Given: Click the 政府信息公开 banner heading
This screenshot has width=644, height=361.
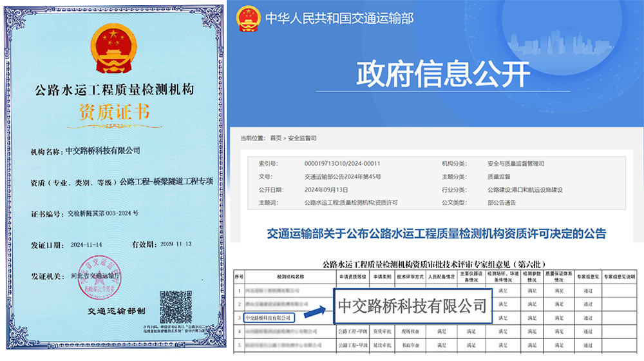Looking at the screenshot, I should click(443, 74).
